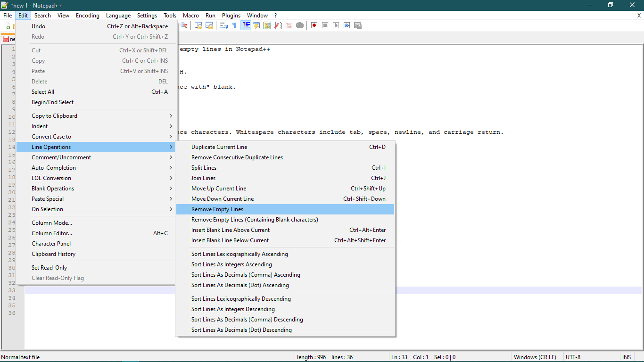The image size is (644, 362).
Task: Start recording a macro
Action: (x=314, y=25)
